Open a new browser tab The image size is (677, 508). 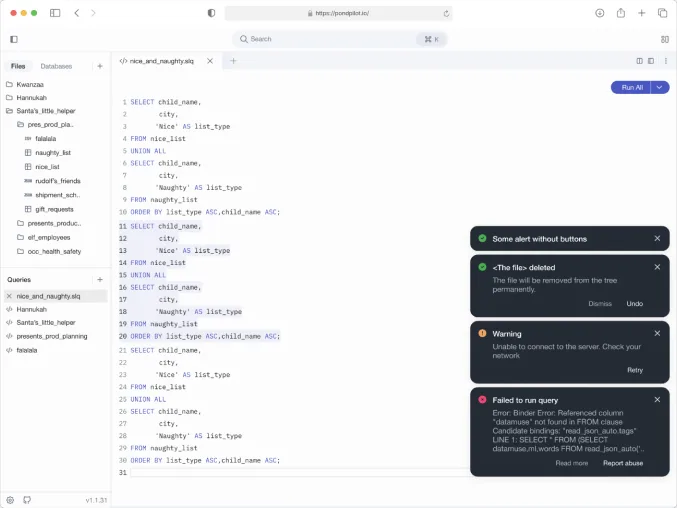tap(642, 13)
